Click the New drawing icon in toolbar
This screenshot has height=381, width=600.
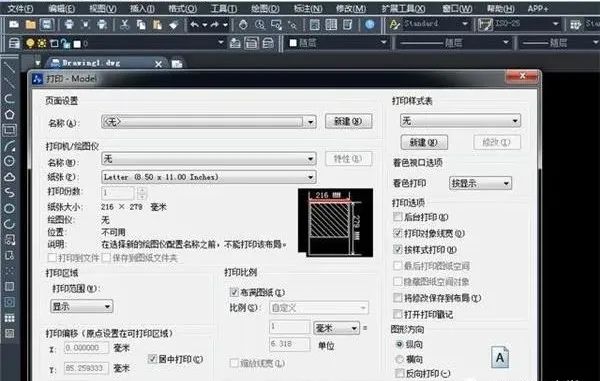click(14, 25)
